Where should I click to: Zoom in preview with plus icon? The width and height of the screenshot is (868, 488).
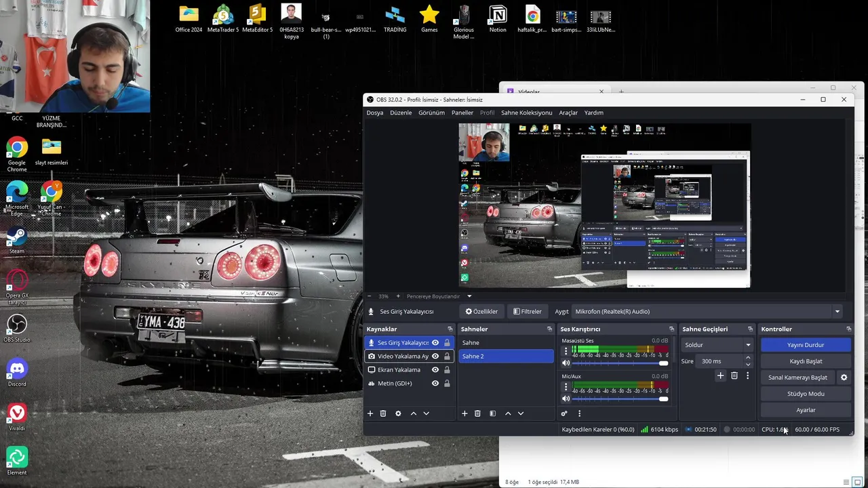click(x=398, y=296)
